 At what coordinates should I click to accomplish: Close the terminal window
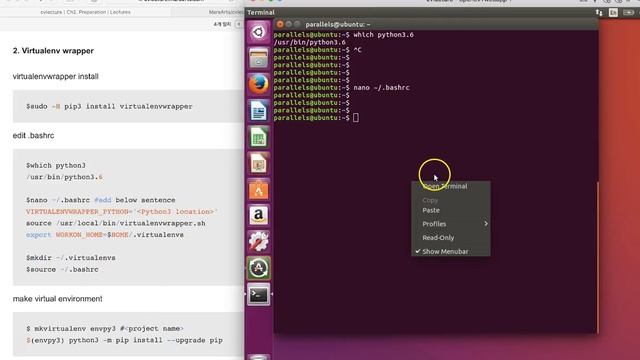[280, 24]
